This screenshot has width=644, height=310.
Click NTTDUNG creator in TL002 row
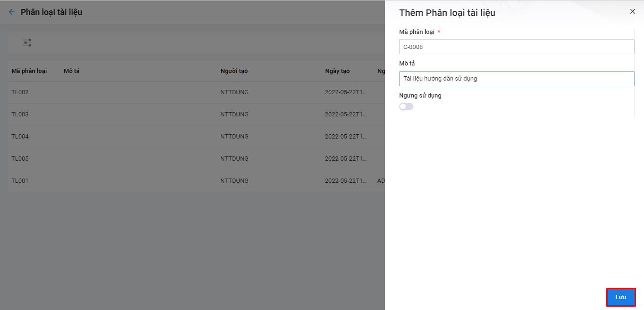pyautogui.click(x=234, y=92)
